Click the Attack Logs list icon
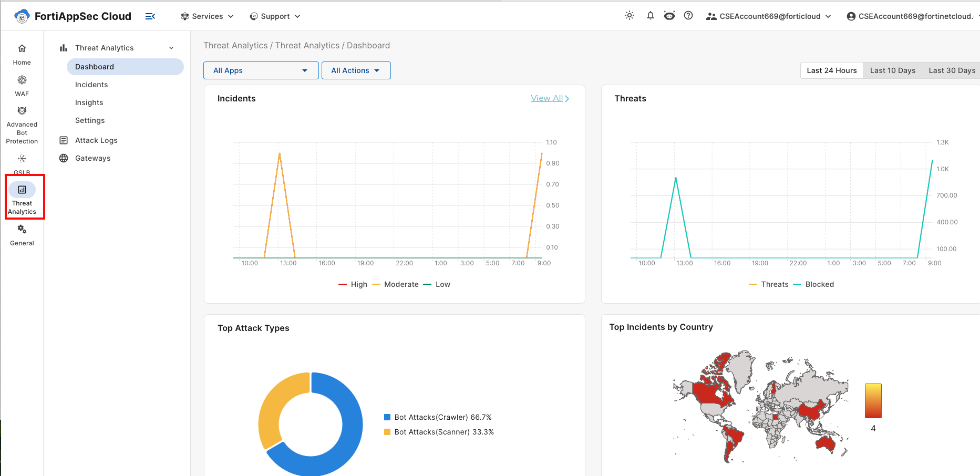The height and width of the screenshot is (476, 980). (64, 140)
